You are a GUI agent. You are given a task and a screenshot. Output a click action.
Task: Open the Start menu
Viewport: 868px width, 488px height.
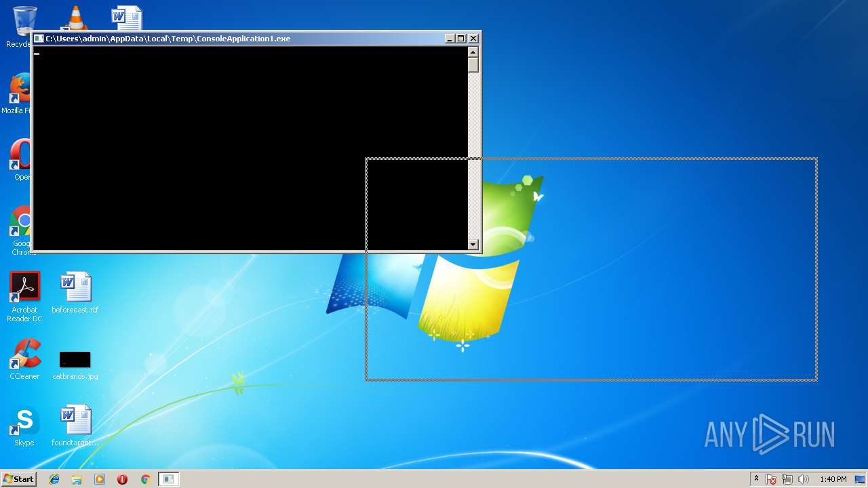[x=18, y=479]
